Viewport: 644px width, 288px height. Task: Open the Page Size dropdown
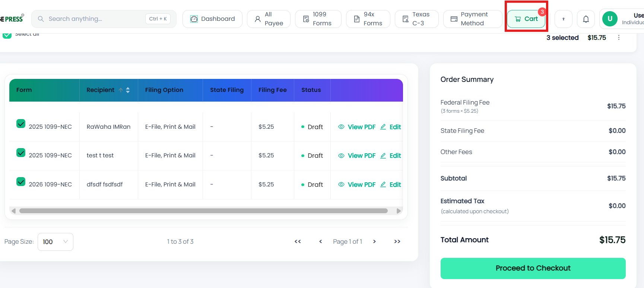(55, 242)
